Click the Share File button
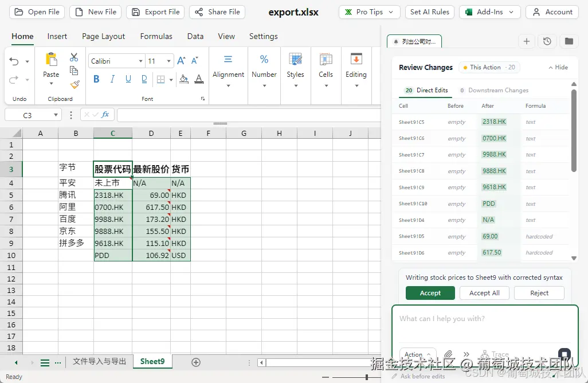588x383 pixels. pyautogui.click(x=217, y=12)
